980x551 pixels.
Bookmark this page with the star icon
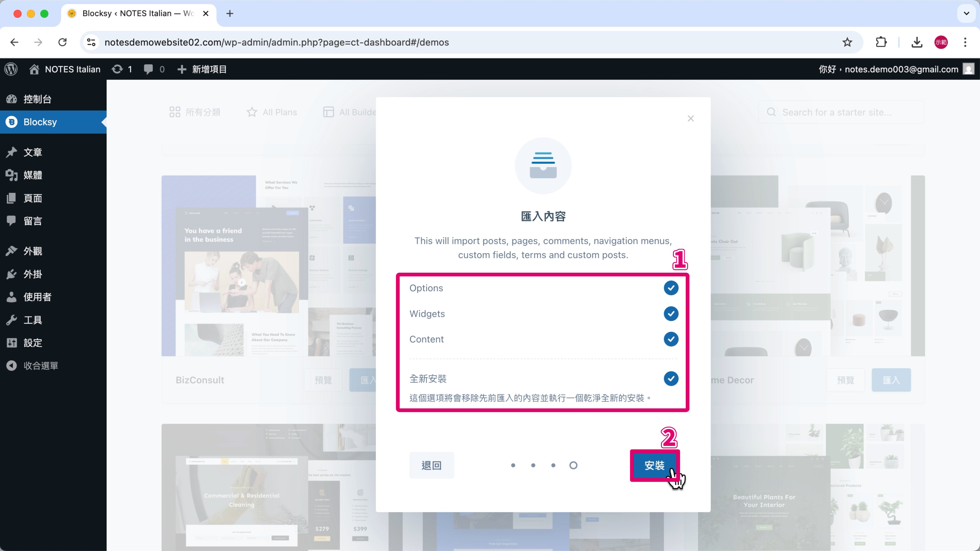click(x=847, y=42)
